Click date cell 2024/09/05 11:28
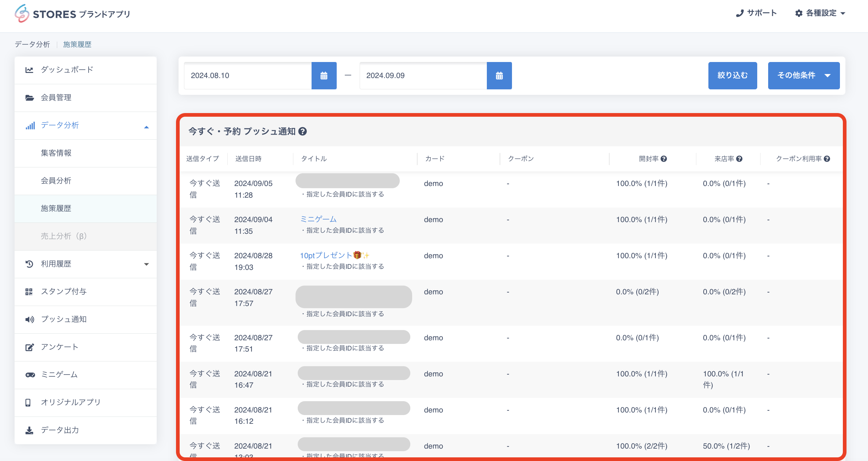The height and width of the screenshot is (461, 868). click(x=253, y=189)
